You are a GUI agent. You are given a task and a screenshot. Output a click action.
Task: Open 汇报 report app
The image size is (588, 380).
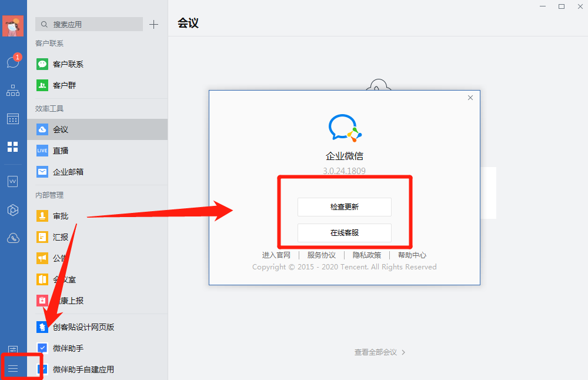98,237
